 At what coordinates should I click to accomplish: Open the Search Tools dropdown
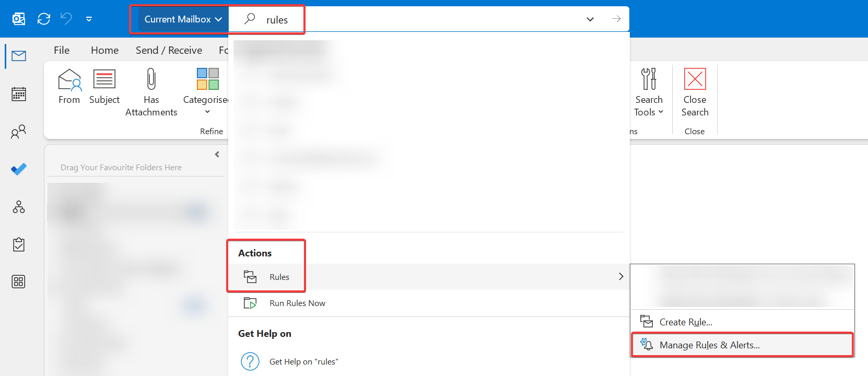[x=649, y=92]
